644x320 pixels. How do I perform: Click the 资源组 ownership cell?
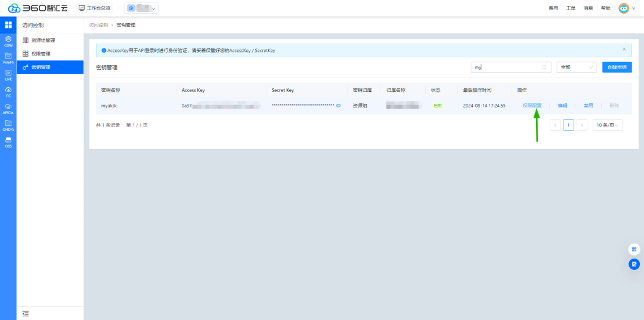coord(360,106)
